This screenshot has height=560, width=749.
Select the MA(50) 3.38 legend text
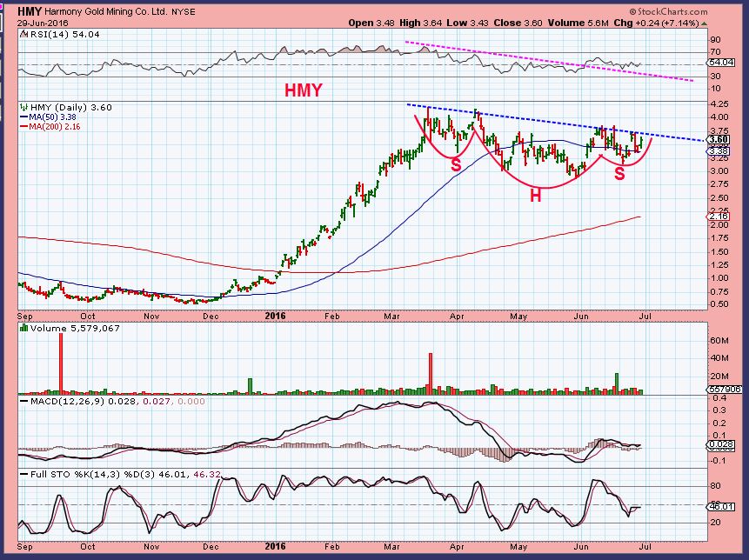coord(52,117)
